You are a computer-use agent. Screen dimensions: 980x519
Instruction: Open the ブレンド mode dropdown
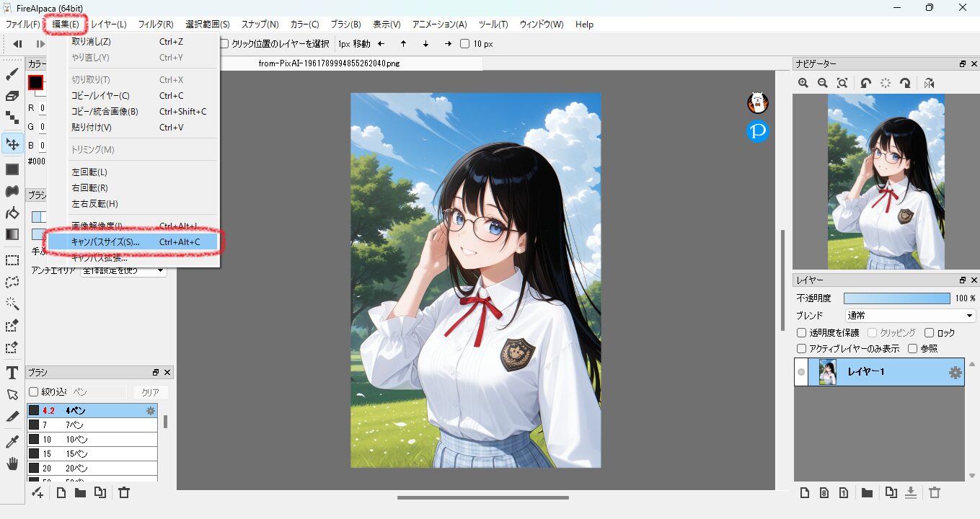[910, 316]
